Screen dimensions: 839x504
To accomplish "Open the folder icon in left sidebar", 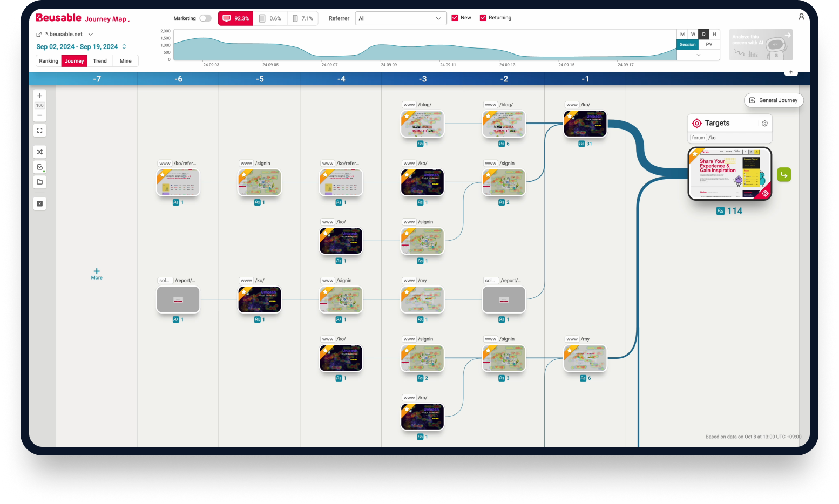I will (39, 182).
